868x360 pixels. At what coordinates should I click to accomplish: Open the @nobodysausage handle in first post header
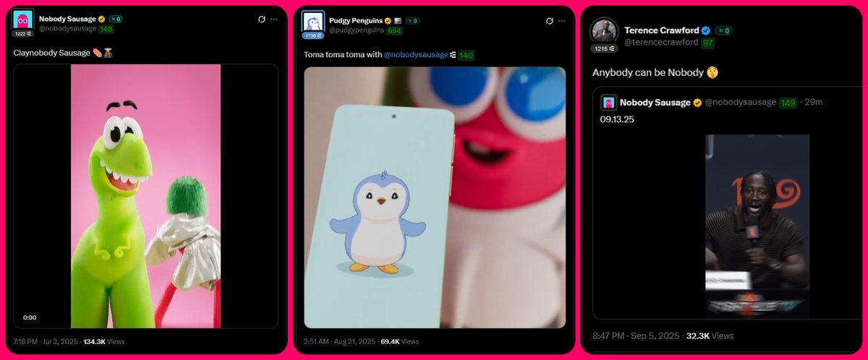67,29
